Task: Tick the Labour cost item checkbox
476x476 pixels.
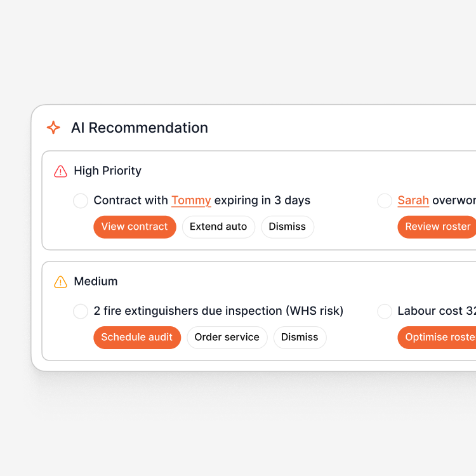Action: tap(385, 311)
